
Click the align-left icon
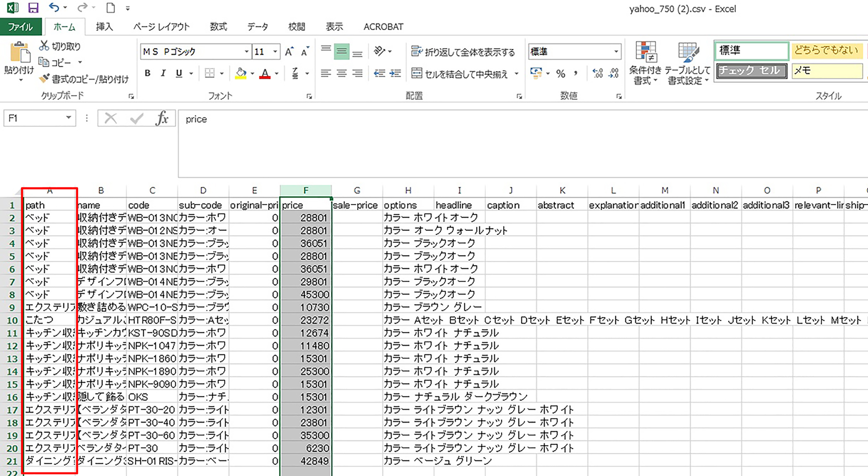click(326, 73)
